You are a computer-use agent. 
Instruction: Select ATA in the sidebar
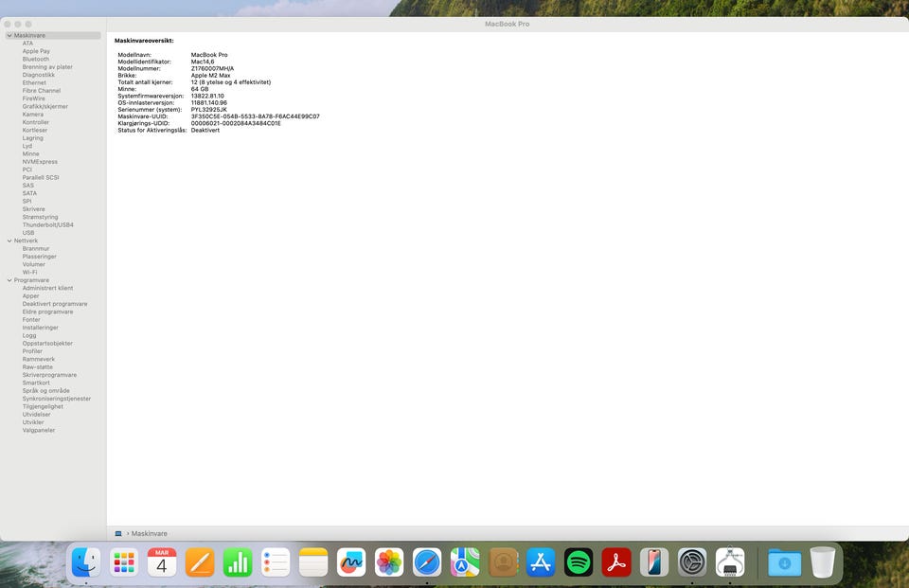[x=27, y=44]
